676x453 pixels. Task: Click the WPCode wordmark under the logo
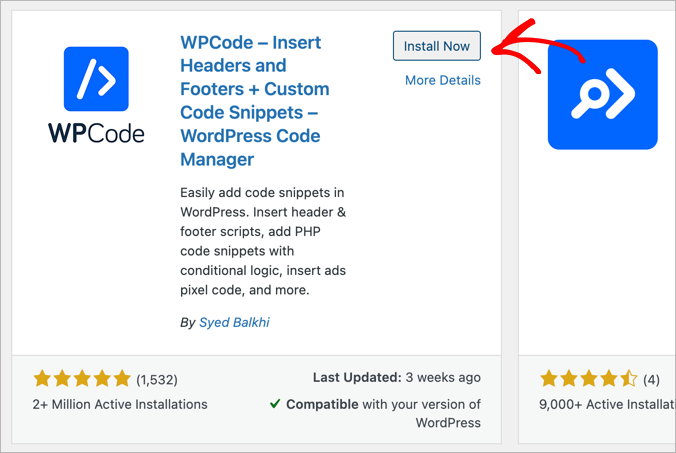(x=96, y=132)
